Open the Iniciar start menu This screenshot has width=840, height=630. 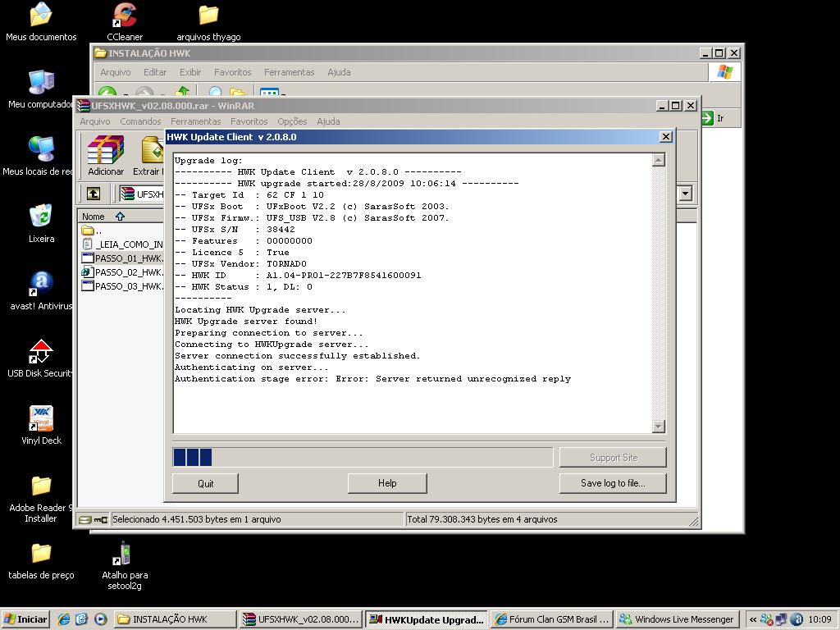(x=25, y=619)
